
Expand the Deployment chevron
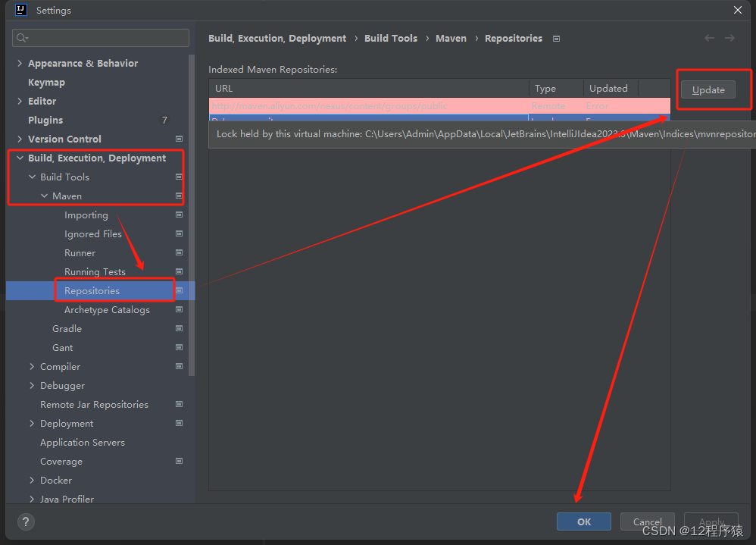tap(32, 424)
